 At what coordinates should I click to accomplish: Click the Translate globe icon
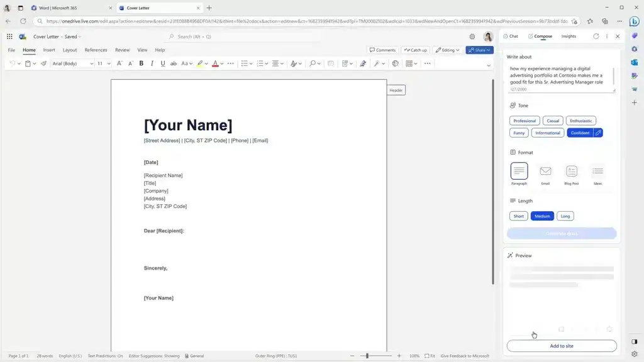[394, 63]
